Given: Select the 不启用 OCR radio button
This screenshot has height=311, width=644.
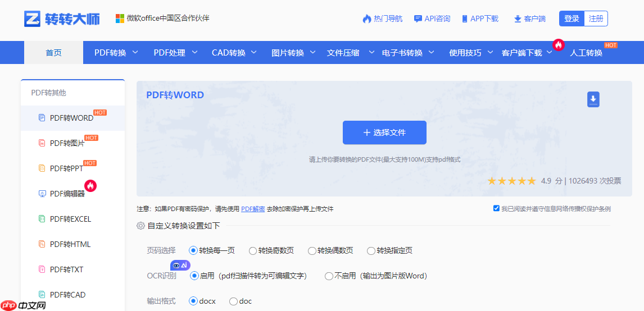Looking at the screenshot, I should click(x=329, y=276).
